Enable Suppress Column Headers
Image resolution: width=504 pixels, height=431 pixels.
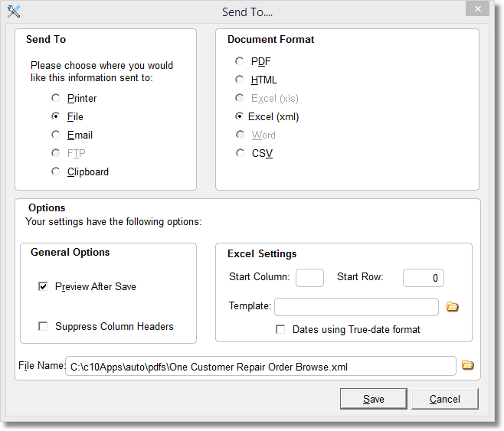click(44, 326)
